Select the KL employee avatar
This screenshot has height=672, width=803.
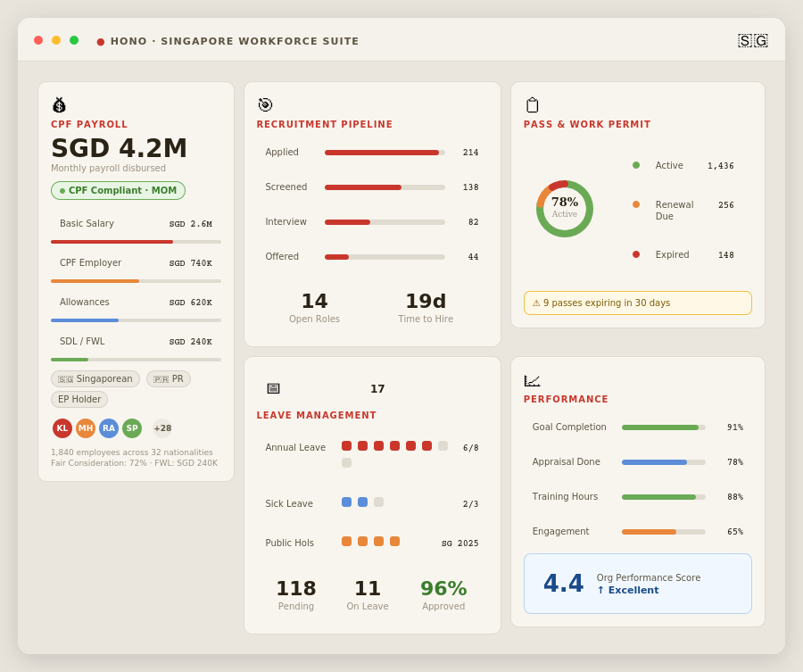[x=62, y=428]
